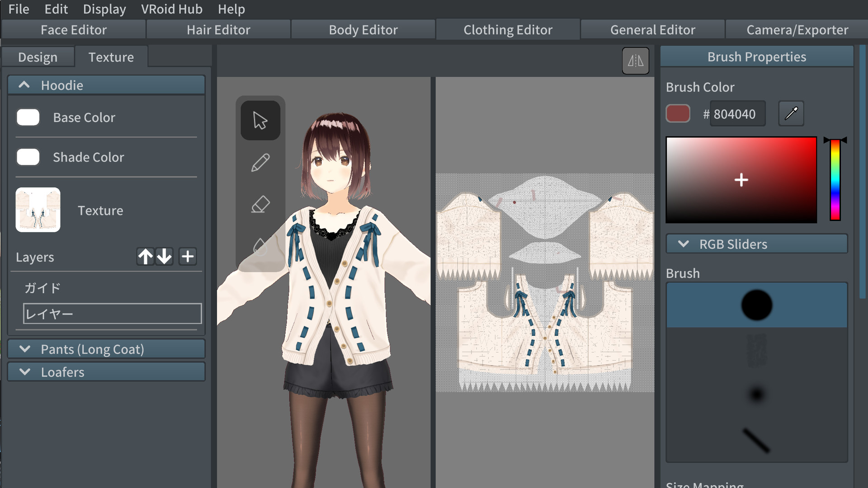The image size is (868, 488).
Task: Add new layer with plus button
Action: coord(187,257)
